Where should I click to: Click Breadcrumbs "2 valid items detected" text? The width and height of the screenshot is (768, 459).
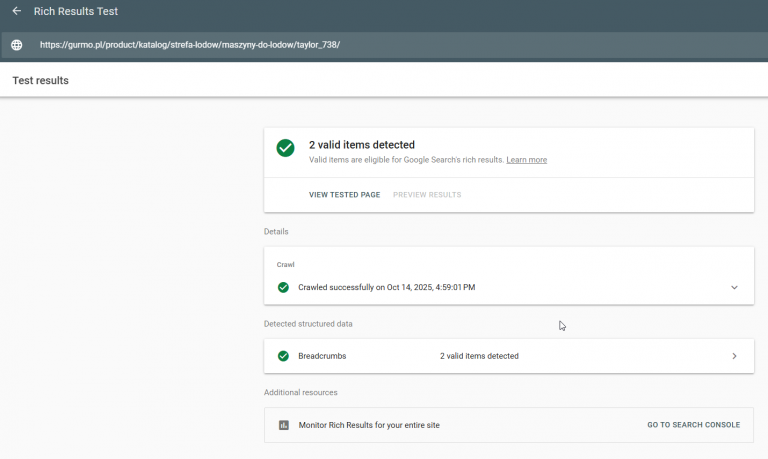tap(479, 356)
